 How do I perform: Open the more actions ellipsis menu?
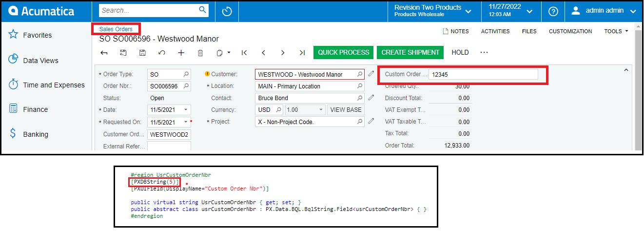(484, 52)
